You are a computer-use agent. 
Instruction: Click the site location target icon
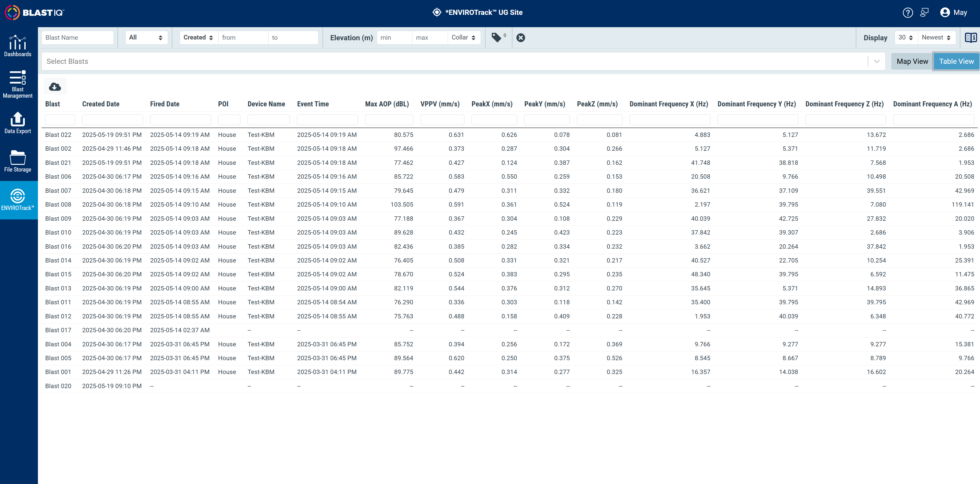(437, 13)
